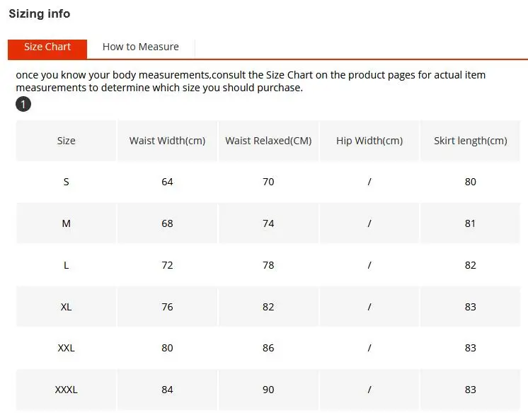Switch to How to Measure tab

(x=140, y=47)
